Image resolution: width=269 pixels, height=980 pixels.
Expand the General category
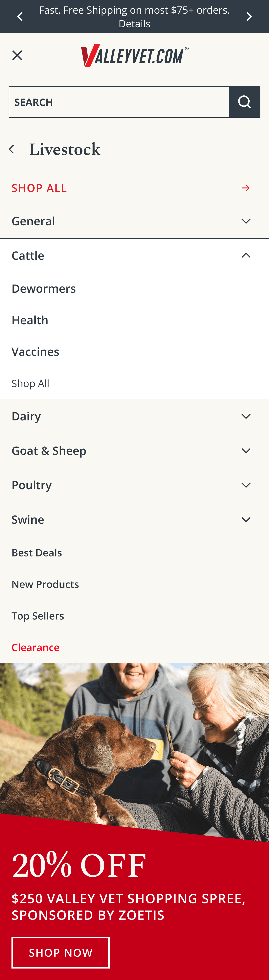click(246, 221)
